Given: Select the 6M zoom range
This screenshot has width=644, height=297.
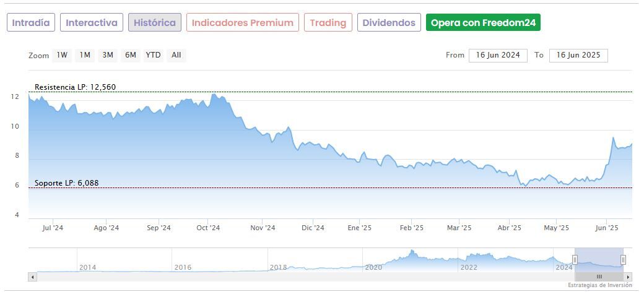Looking at the screenshot, I should pyautogui.click(x=130, y=55).
